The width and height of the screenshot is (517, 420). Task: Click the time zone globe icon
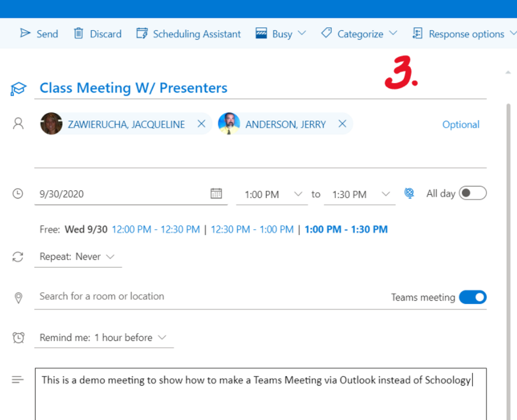410,193
